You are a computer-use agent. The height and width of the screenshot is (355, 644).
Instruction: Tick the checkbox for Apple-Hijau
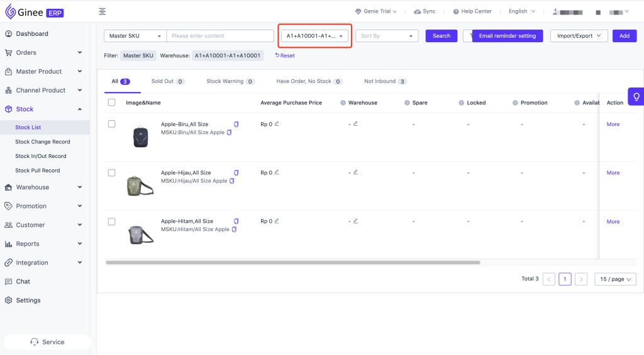click(x=112, y=172)
